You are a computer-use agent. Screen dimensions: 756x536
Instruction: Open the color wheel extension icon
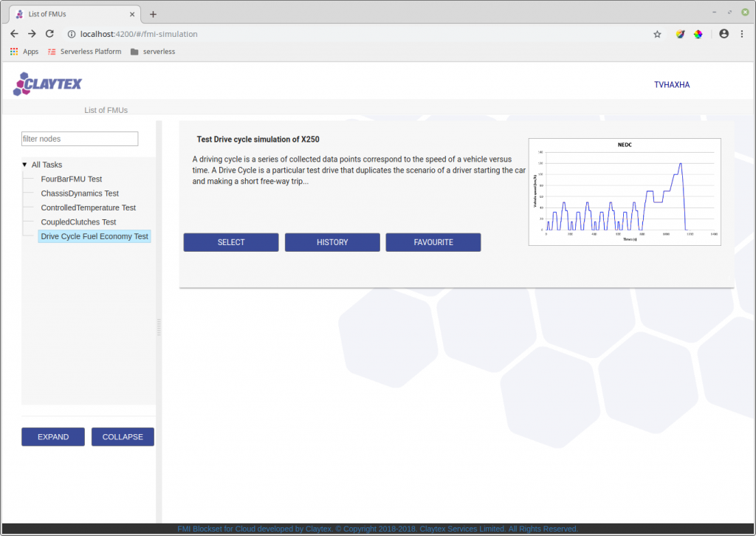tap(698, 34)
